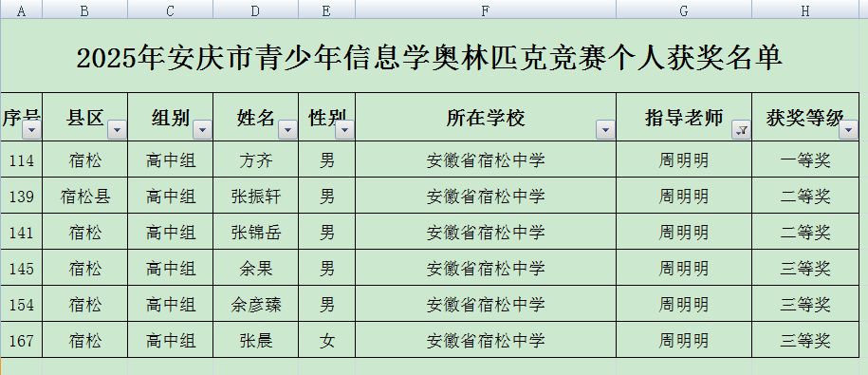Open the 序号 column filter dropdown
Viewport: 868px width, 375px height.
coord(32,131)
